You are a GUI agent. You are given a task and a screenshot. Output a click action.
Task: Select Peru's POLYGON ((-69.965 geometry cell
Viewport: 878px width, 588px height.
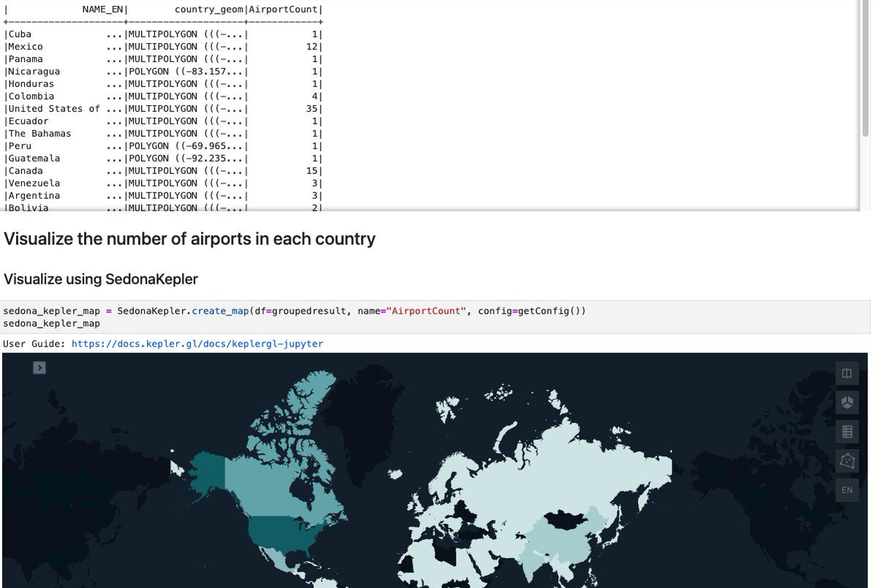point(187,146)
